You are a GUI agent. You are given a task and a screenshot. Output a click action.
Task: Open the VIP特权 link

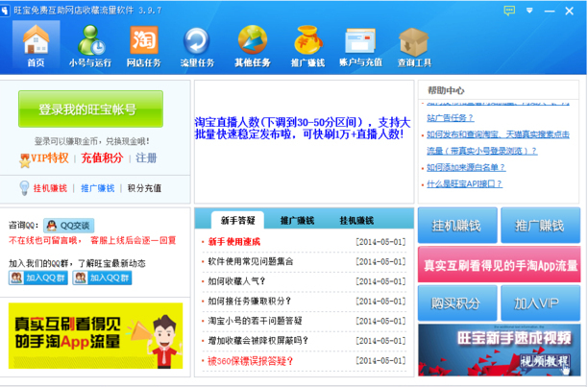[x=50, y=158]
